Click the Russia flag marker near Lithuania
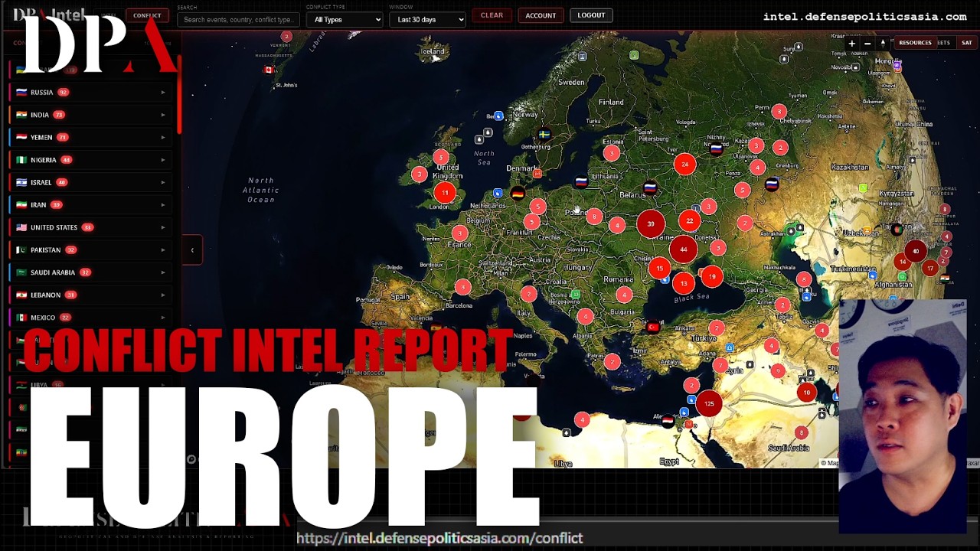This screenshot has width=980, height=551. click(581, 182)
